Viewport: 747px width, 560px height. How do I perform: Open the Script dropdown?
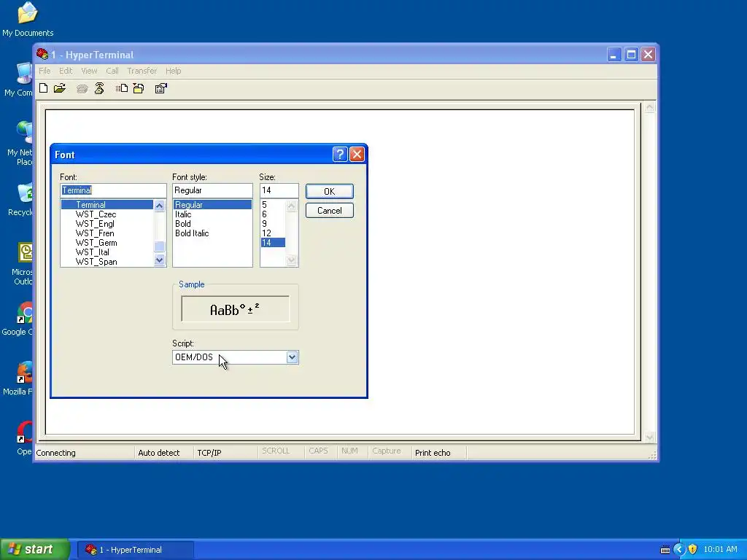coord(292,357)
